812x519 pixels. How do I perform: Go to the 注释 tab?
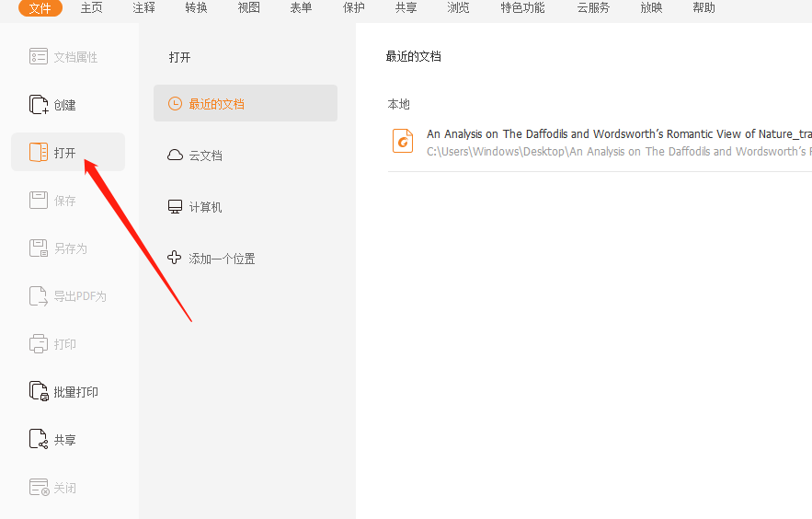click(x=143, y=8)
